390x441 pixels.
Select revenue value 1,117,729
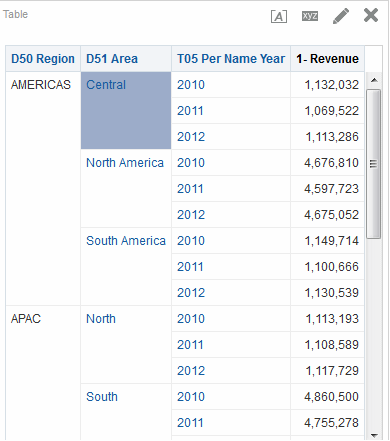(332, 371)
